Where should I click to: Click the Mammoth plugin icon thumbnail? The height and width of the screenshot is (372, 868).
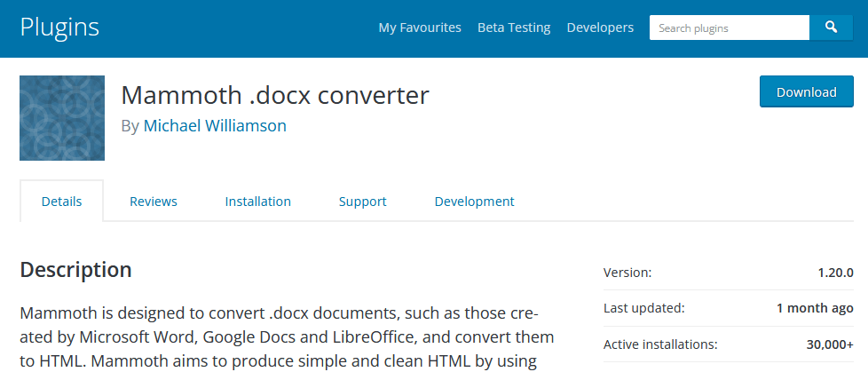click(x=62, y=118)
